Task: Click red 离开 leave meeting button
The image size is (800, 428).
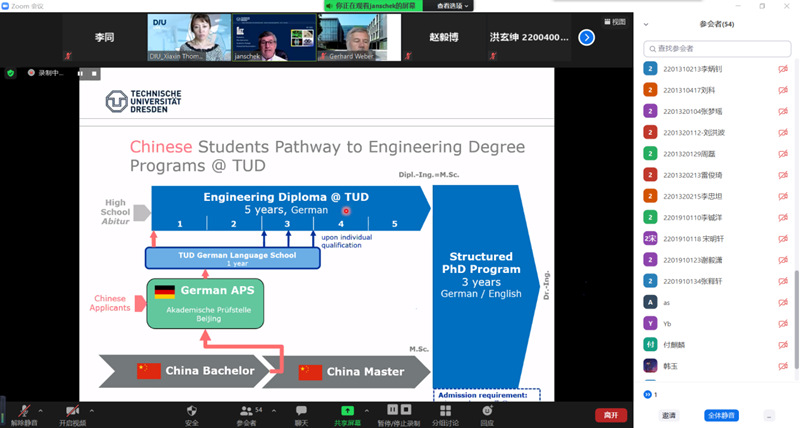Action: [x=611, y=415]
